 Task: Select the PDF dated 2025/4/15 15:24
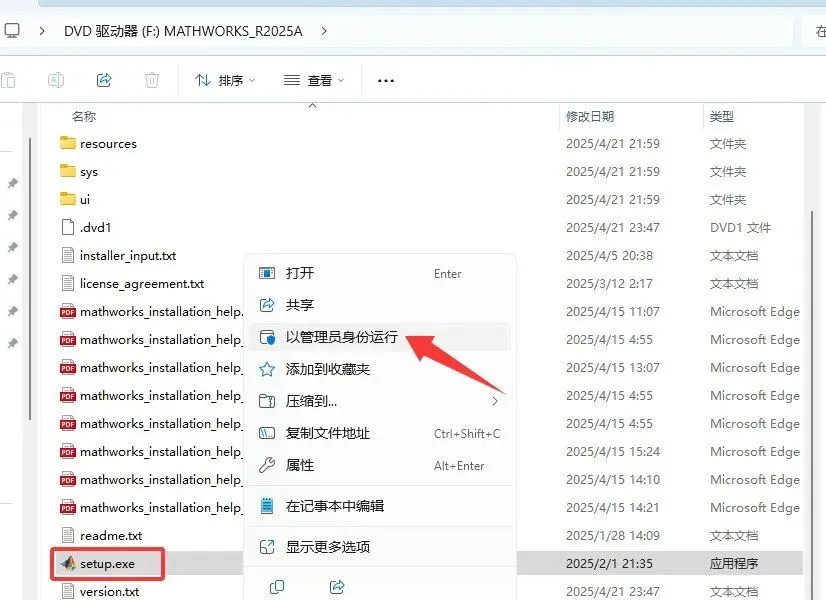tap(152, 451)
